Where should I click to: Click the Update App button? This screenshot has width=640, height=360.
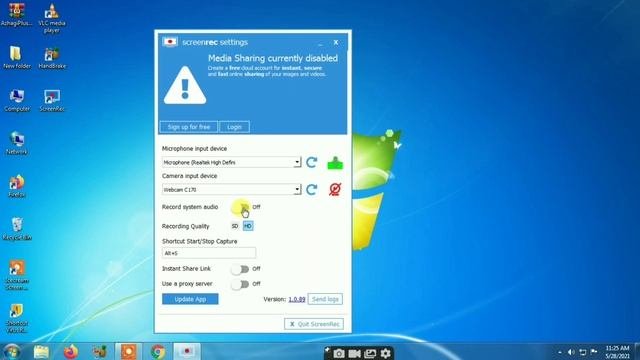(190, 299)
